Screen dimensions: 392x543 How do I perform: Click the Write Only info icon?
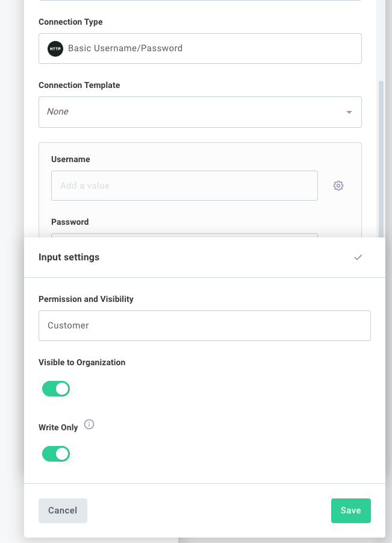click(x=89, y=425)
